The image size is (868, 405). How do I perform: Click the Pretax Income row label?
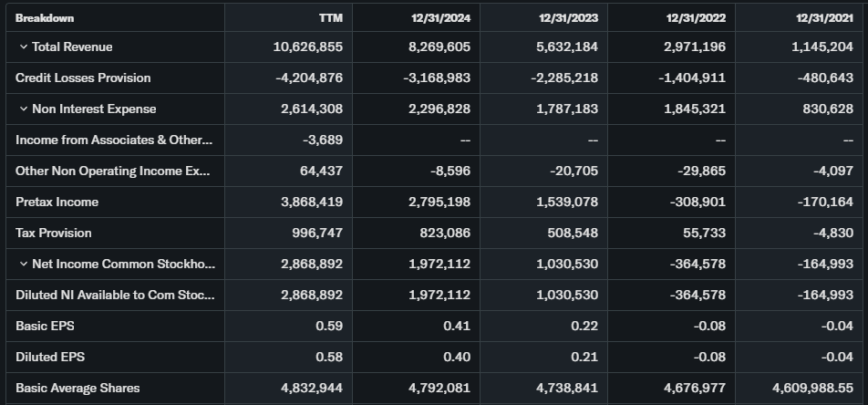[57, 202]
